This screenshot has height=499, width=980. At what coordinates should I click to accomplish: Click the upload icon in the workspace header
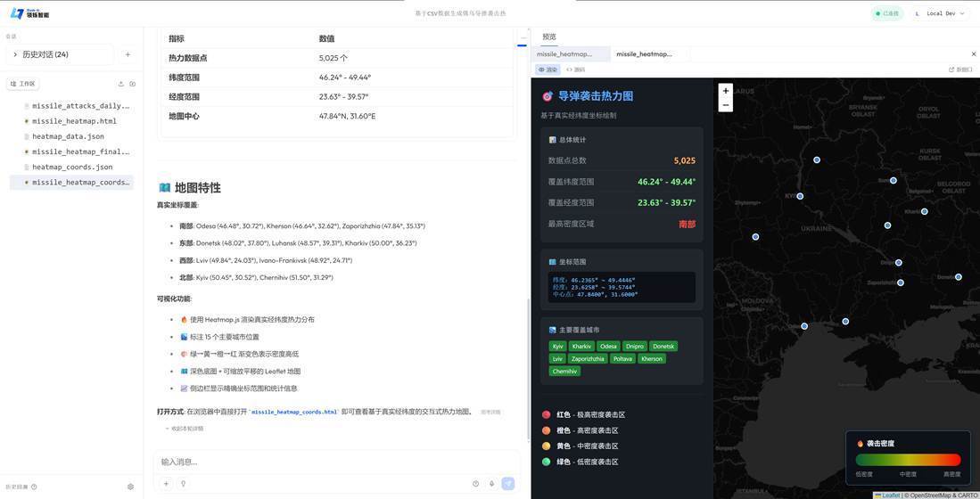[120, 84]
